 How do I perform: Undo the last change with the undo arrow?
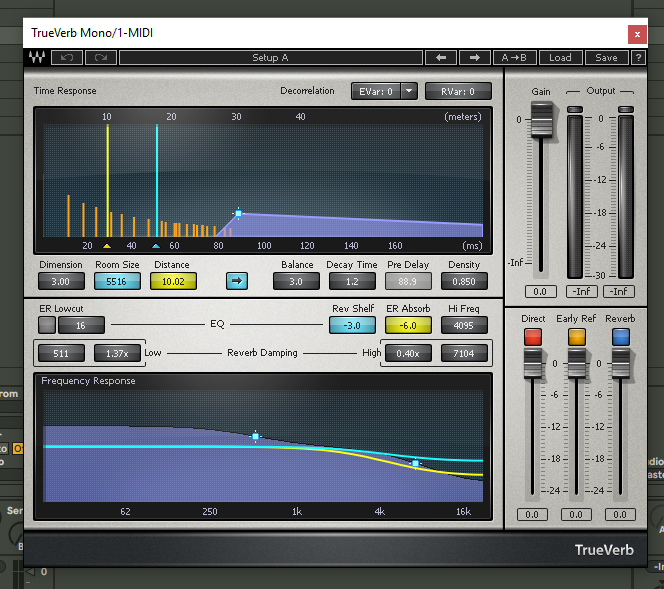pyautogui.click(x=67, y=57)
